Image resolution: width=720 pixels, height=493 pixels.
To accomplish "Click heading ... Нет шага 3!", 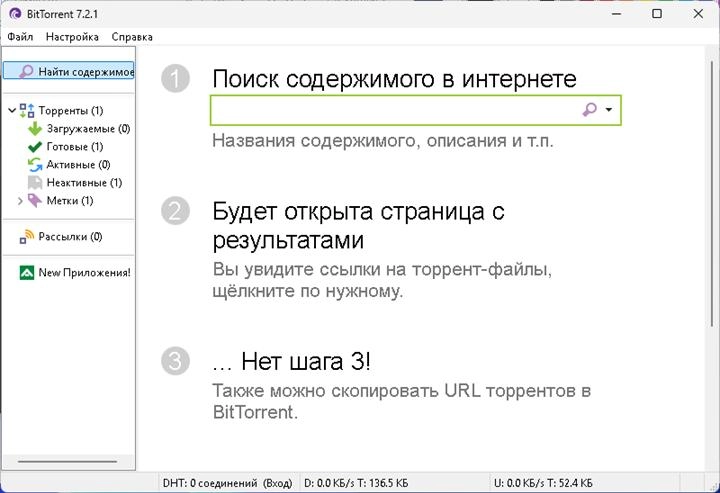I will (x=292, y=361).
